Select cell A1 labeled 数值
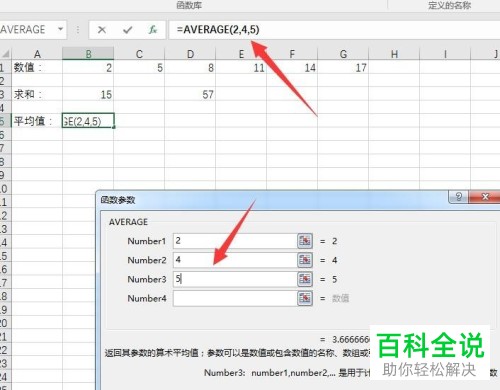Image resolution: width=500 pixels, height=390 pixels. click(x=37, y=67)
